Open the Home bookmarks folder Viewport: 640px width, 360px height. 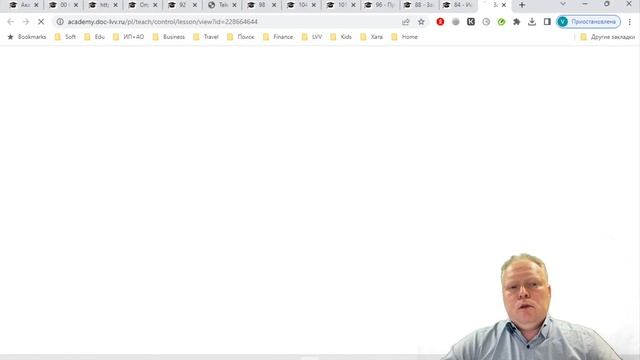tap(404, 37)
